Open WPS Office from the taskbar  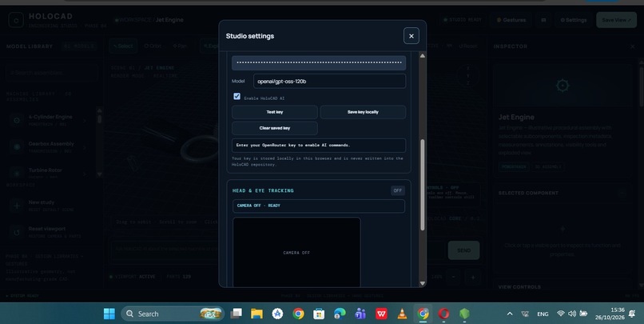(381, 314)
